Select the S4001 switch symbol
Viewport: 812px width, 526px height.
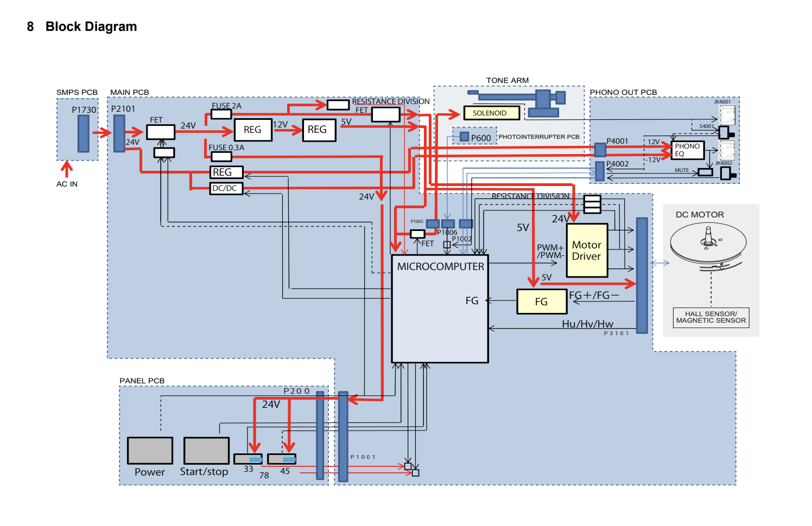[x=726, y=132]
